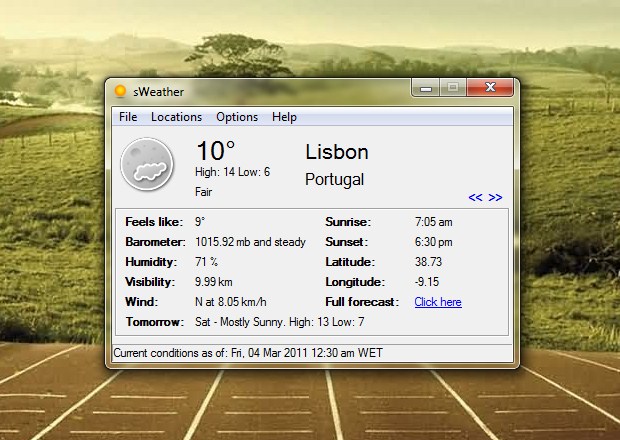Click the 'Fair' condition text

(204, 192)
